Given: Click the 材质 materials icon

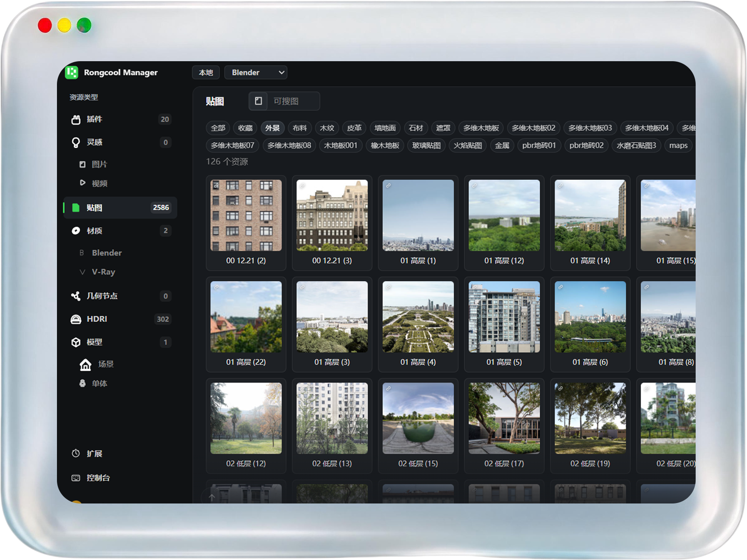Looking at the screenshot, I should click(x=76, y=231).
